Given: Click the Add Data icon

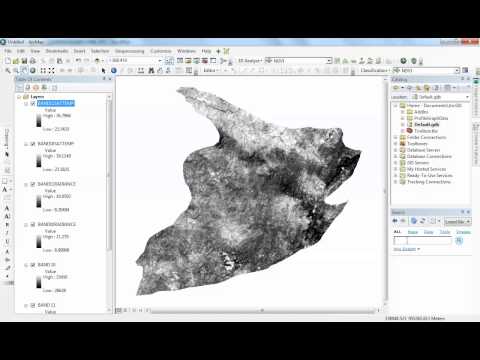Looking at the screenshot, I should click(97, 61).
